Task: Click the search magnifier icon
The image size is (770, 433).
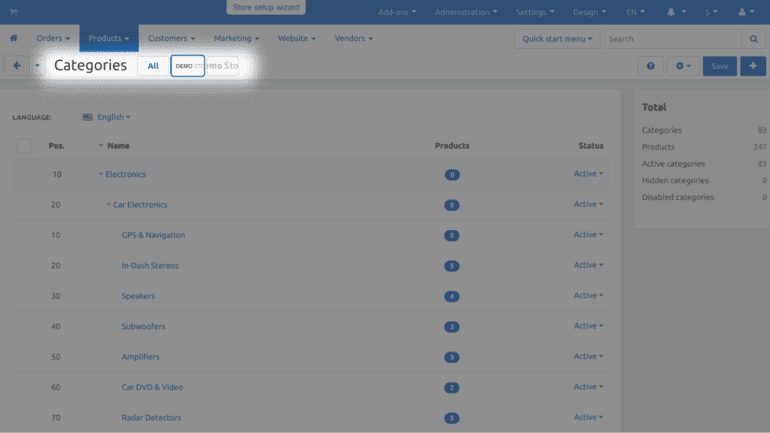Action: pyautogui.click(x=752, y=39)
